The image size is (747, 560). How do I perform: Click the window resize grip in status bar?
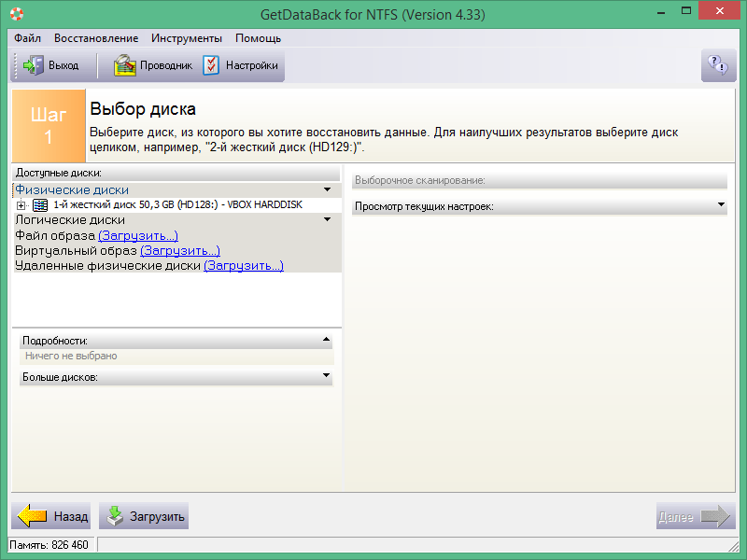734,546
